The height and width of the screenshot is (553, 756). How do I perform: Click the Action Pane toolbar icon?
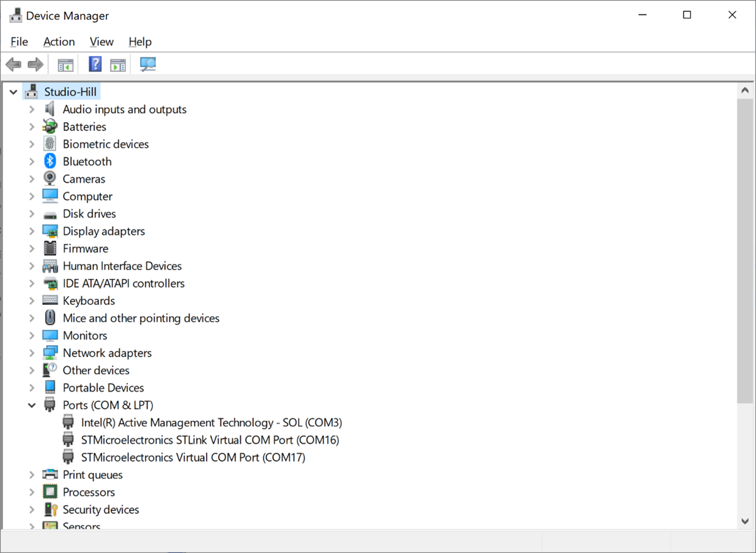tap(118, 64)
